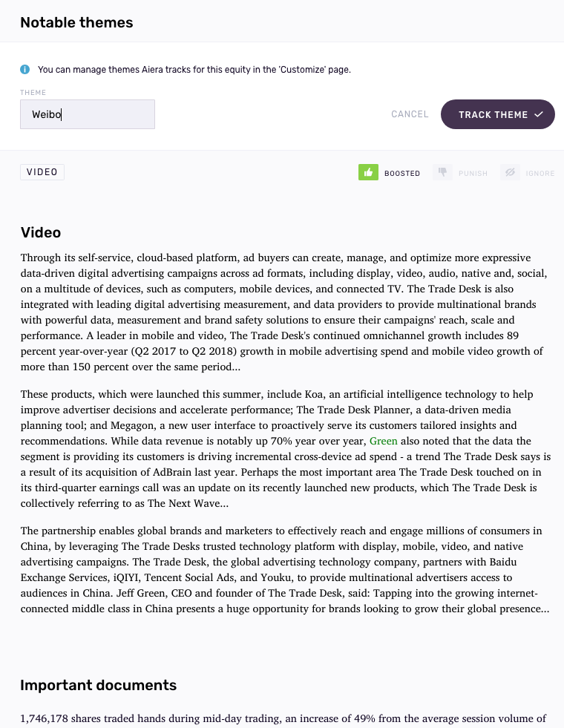Toggle the BOOSTED label
Viewport: 564px width, 728px height.
402,174
